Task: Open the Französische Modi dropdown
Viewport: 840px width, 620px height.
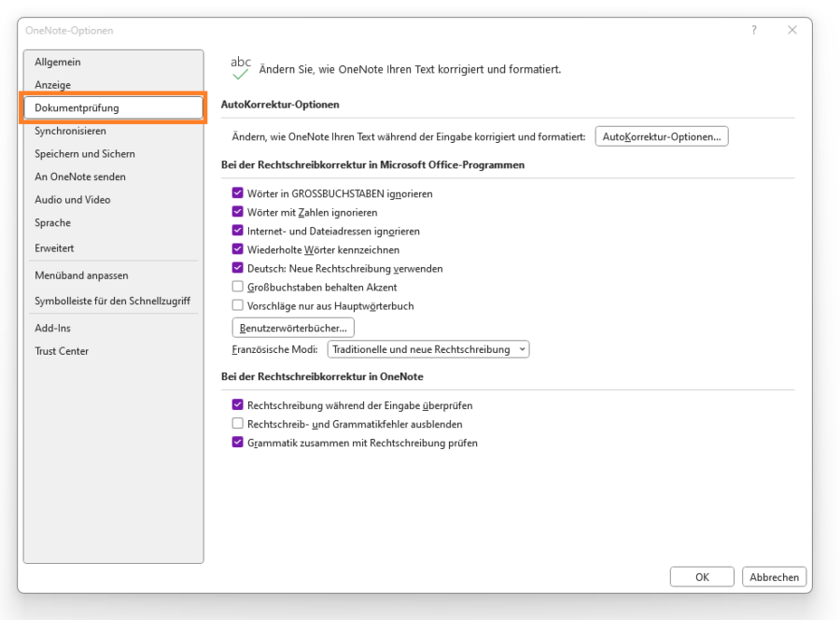Action: coord(427,348)
